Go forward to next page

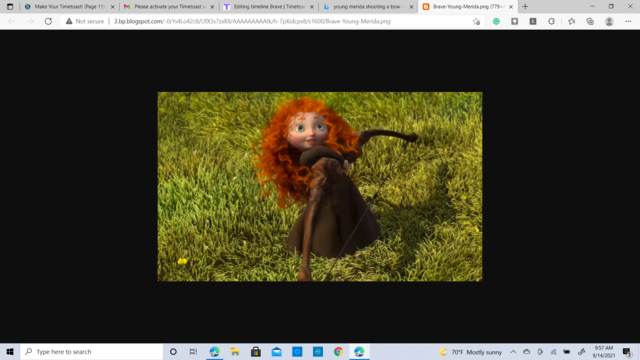[x=30, y=21]
